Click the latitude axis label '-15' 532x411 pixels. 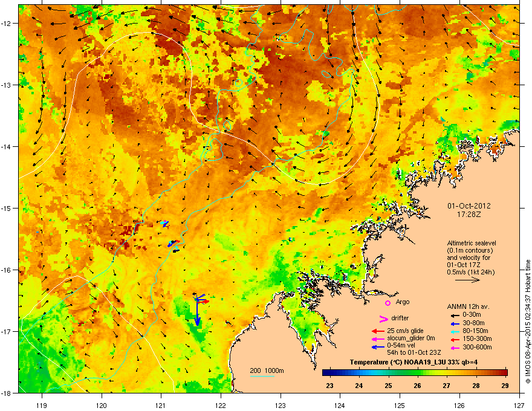[x=6, y=208]
